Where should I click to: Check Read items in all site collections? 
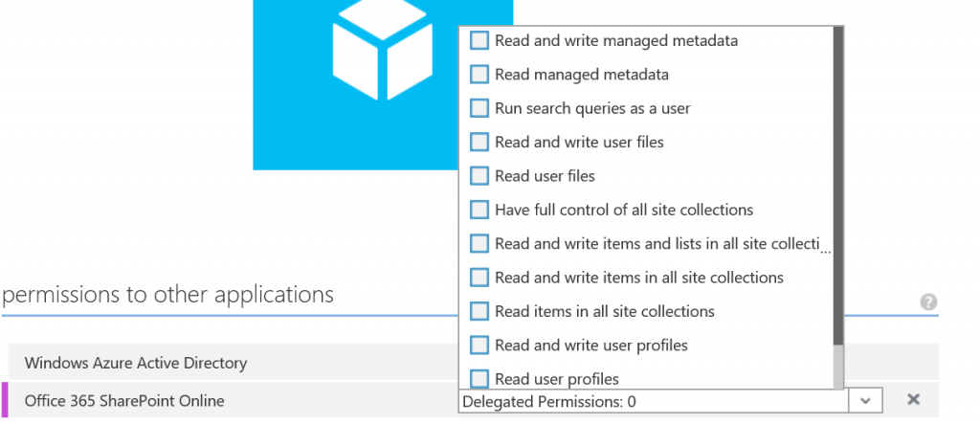pyautogui.click(x=479, y=311)
